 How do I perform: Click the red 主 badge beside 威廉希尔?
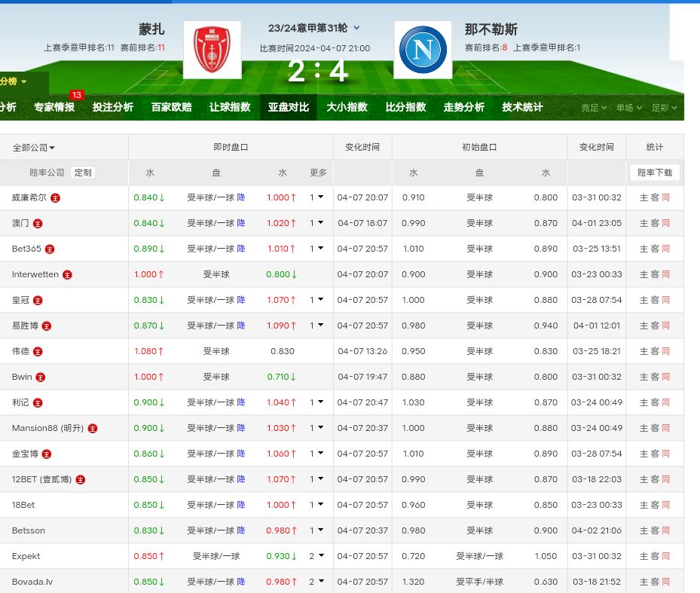(56, 198)
